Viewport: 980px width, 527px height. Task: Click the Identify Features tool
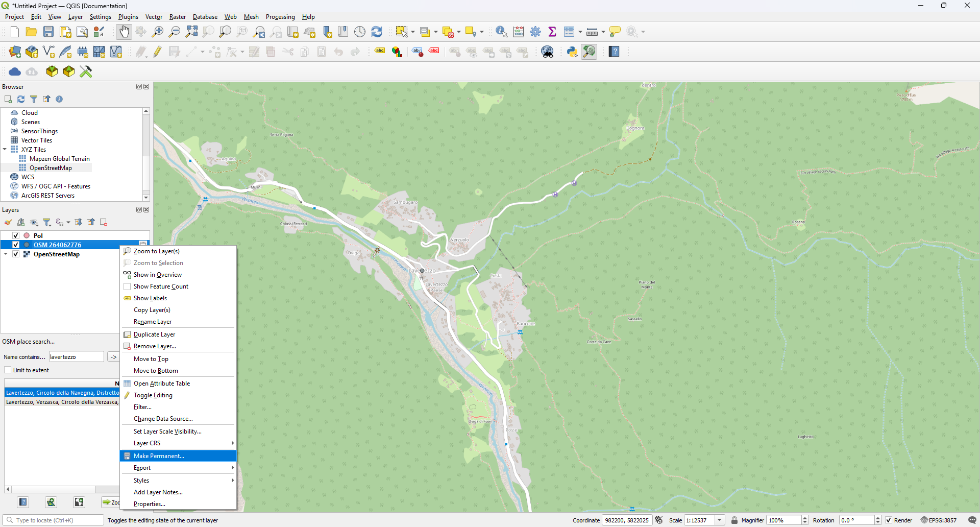(501, 32)
